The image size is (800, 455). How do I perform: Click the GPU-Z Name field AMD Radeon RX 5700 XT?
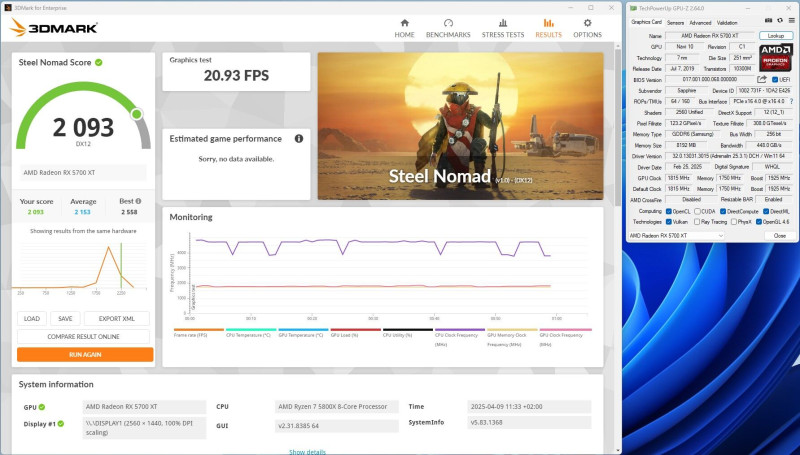709,36
